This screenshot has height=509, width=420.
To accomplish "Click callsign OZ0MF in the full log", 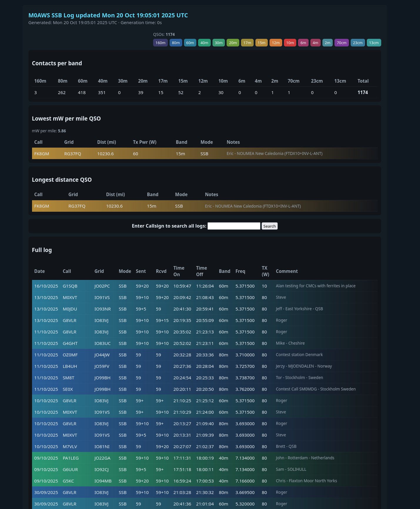I will (x=70, y=355).
